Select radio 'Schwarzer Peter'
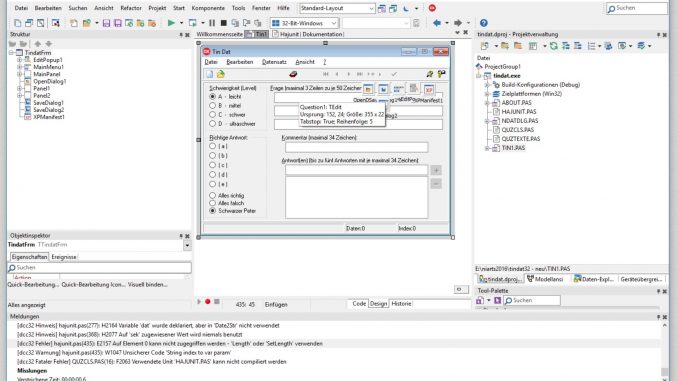Screen dimensions: 678x381 [212, 211]
